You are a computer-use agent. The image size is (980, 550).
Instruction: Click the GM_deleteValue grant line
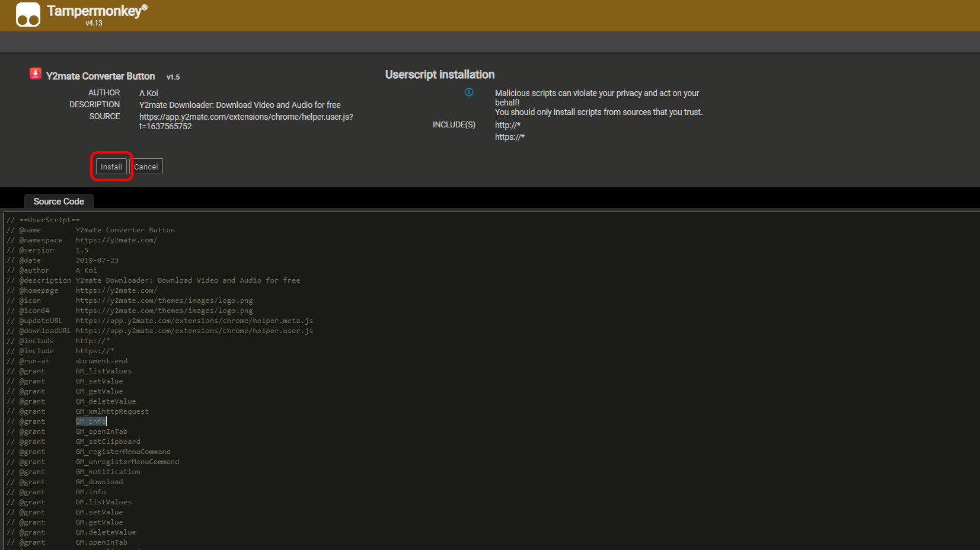[71, 401]
